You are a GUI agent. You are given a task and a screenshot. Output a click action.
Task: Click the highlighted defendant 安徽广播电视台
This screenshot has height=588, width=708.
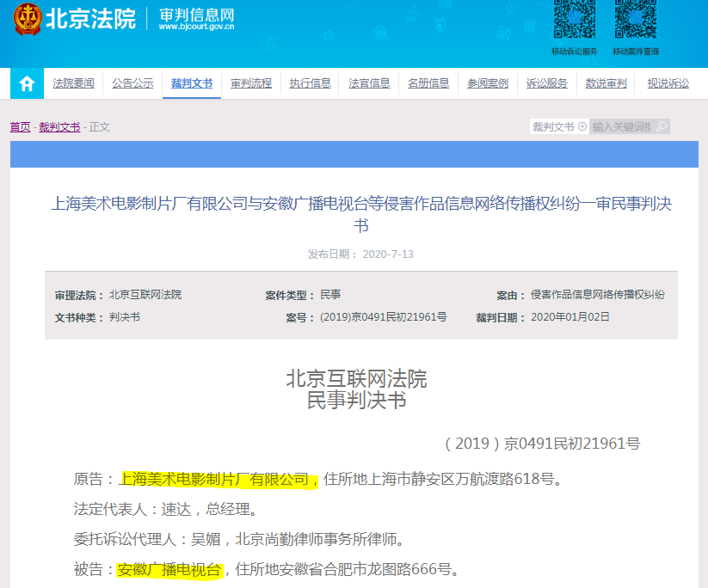point(169,569)
